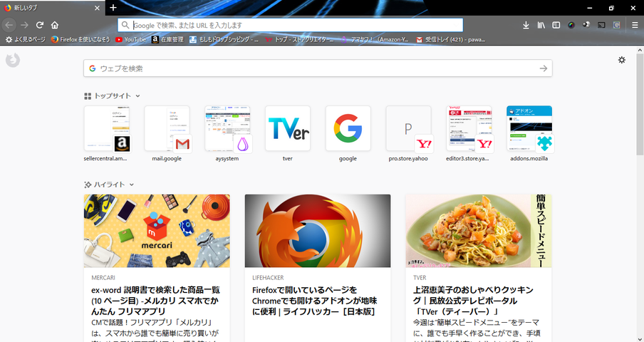Viewport: 644px width, 342px height.
Task: Open the Lifehacker Firefox Chrome card image
Action: tap(318, 231)
